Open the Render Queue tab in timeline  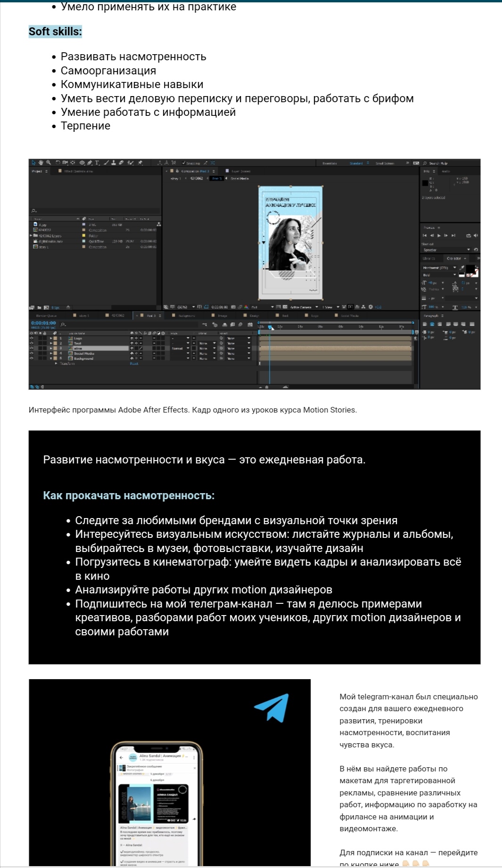coord(46,316)
